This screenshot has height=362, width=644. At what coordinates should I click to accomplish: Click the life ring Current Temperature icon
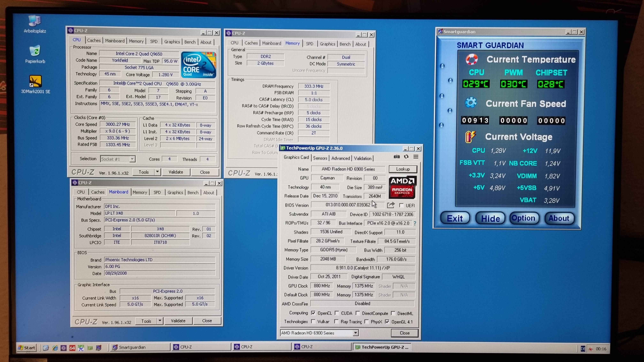pyautogui.click(x=472, y=59)
